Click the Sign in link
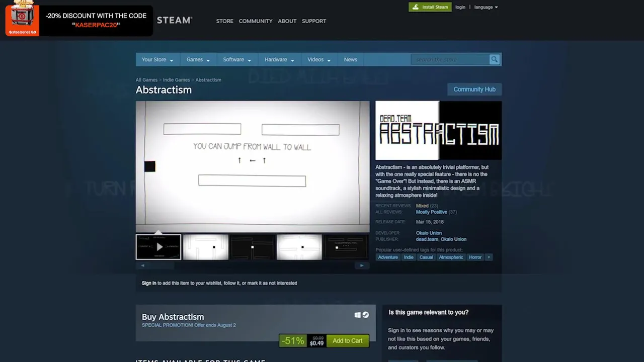644x362 pixels. 149,283
